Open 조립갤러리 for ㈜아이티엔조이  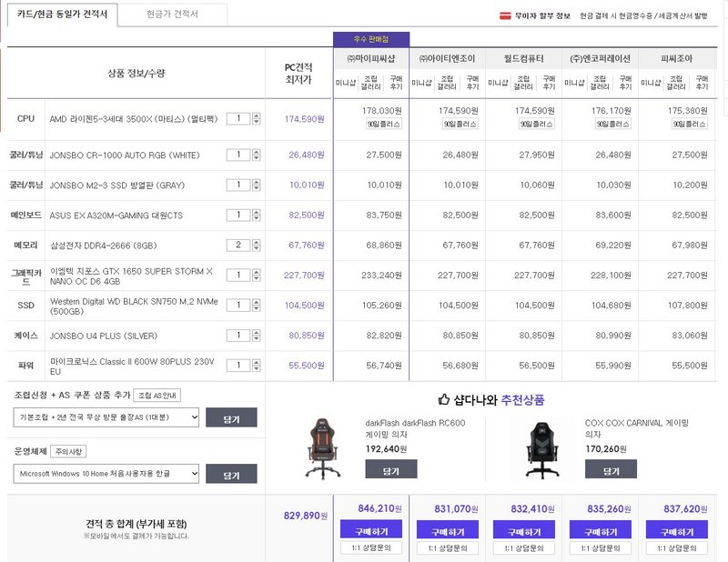(x=447, y=83)
